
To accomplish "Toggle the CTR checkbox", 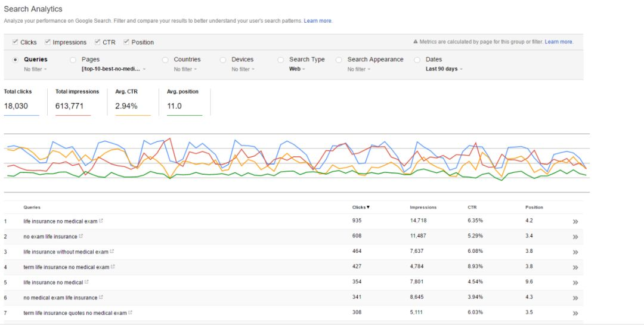I will point(97,42).
